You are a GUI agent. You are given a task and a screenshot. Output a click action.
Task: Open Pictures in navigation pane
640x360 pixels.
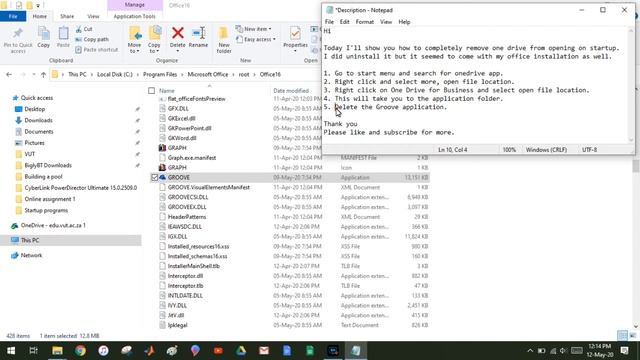coord(34,143)
